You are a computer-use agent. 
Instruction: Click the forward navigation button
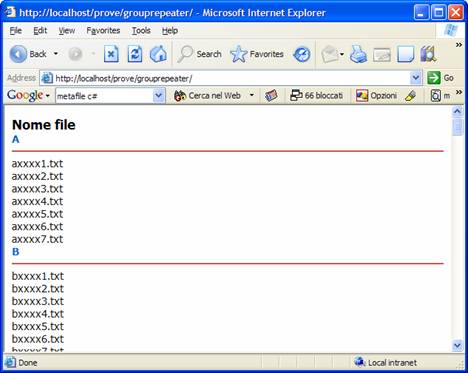(75, 54)
